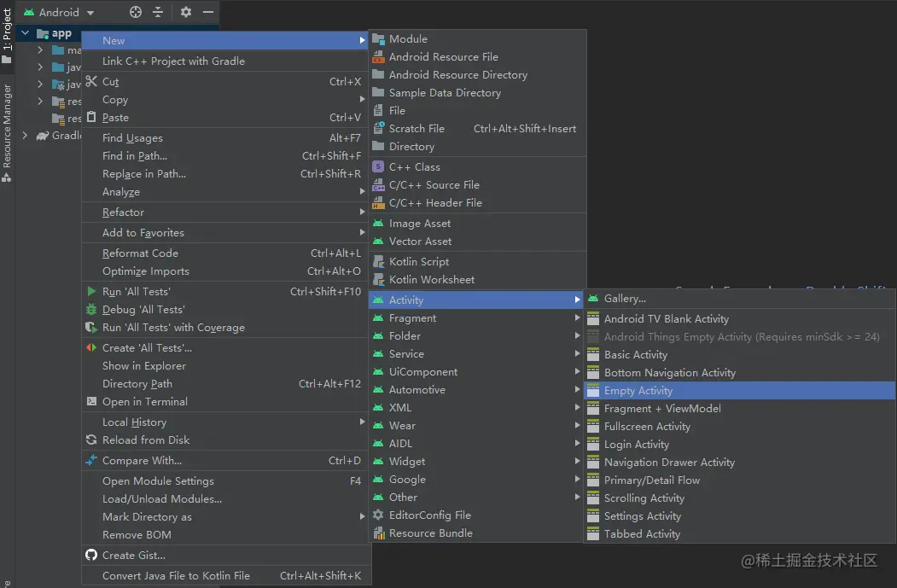Select Primary/Detail Flow template

(740, 480)
